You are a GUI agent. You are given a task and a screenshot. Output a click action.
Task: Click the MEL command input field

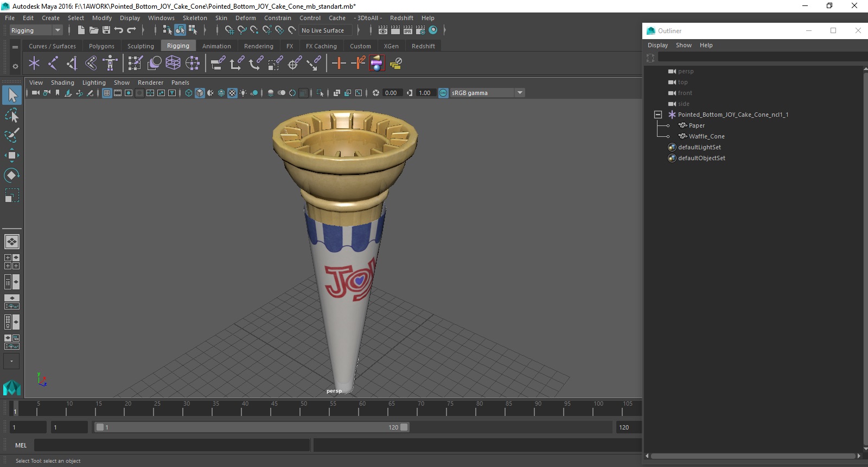click(172, 445)
